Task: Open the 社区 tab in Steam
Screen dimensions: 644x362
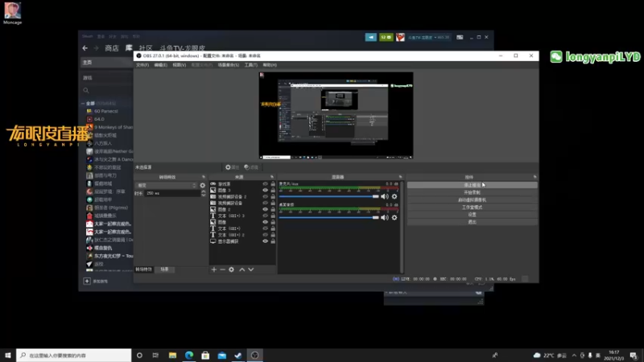Action: tap(146, 48)
